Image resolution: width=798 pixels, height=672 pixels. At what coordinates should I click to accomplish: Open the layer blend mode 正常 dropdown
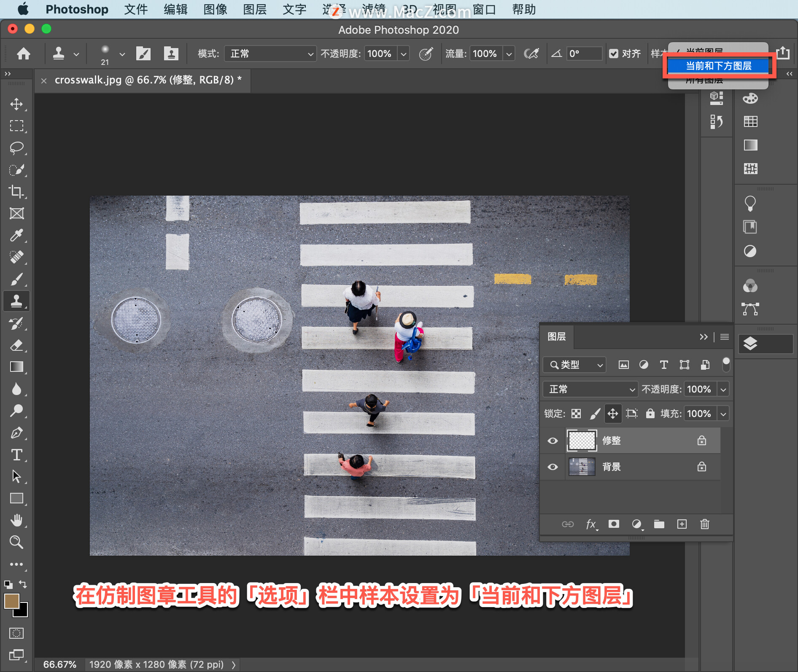(590, 389)
